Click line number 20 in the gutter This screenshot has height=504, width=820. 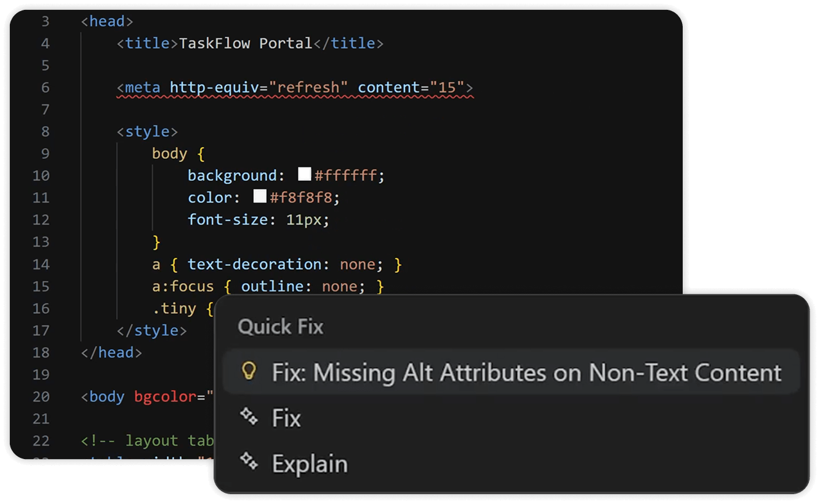(x=41, y=397)
